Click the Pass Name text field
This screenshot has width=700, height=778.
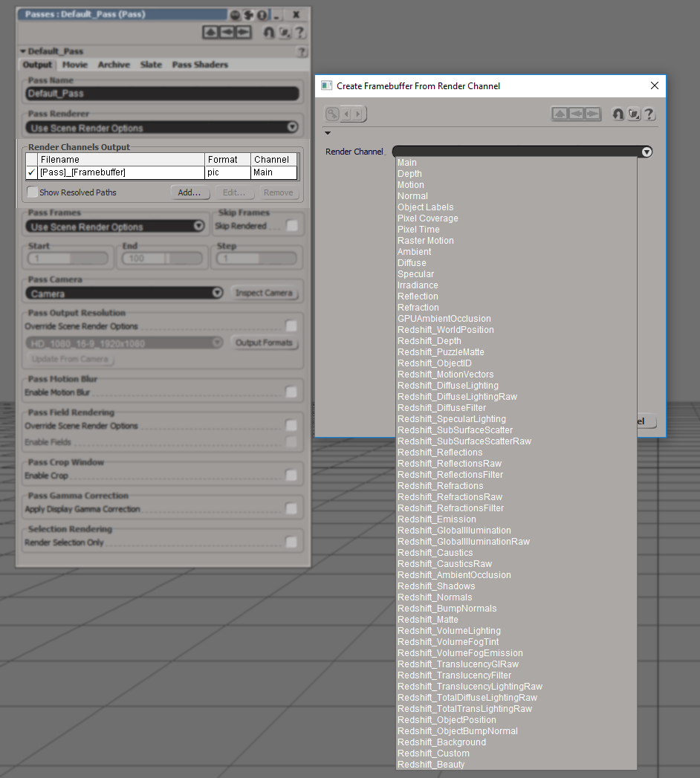(162, 94)
